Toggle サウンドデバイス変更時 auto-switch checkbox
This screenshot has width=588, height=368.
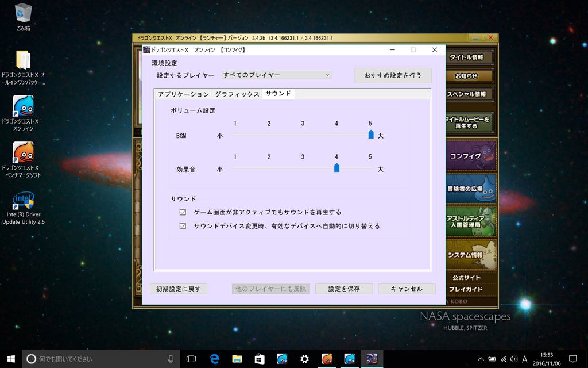point(183,226)
